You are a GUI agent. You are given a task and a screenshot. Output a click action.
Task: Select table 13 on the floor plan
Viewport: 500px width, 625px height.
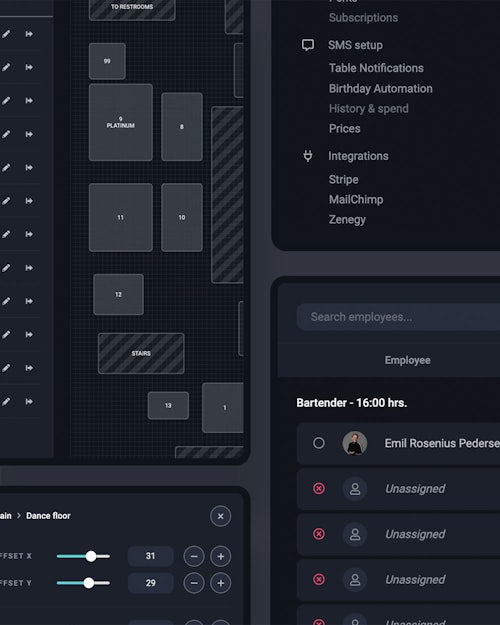[x=168, y=405]
